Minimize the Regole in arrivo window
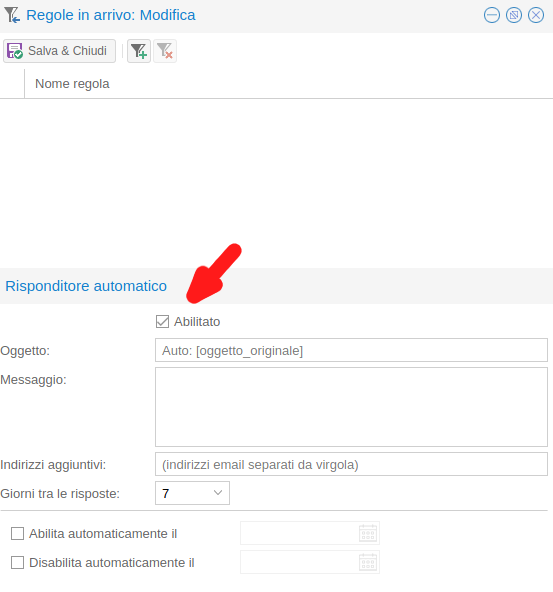553x592 pixels. click(x=492, y=15)
